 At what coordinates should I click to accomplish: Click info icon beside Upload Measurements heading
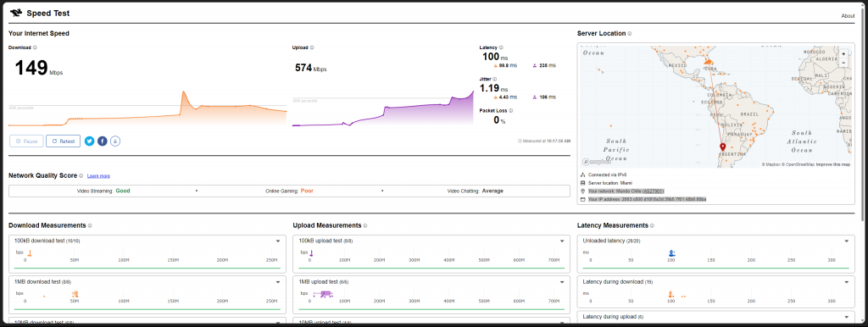coord(365,225)
